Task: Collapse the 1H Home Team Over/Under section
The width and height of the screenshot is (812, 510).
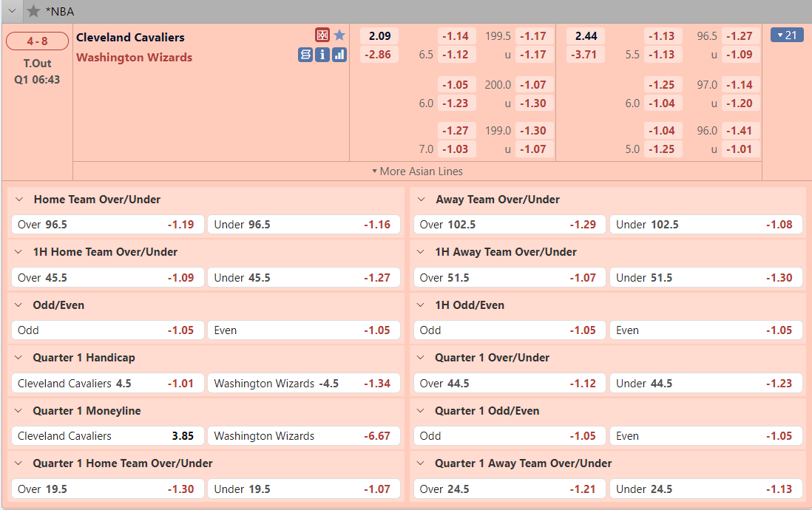Action: click(18, 252)
